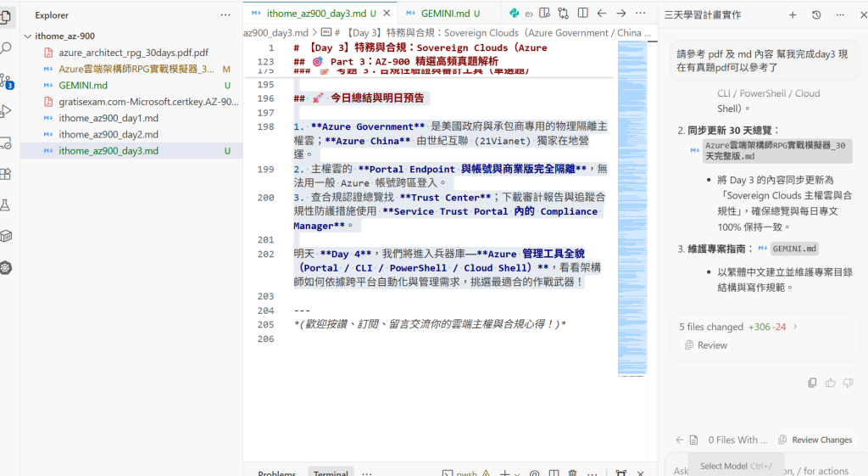Collapse the ithome_az-900 folder
The image size is (868, 476).
(x=28, y=36)
